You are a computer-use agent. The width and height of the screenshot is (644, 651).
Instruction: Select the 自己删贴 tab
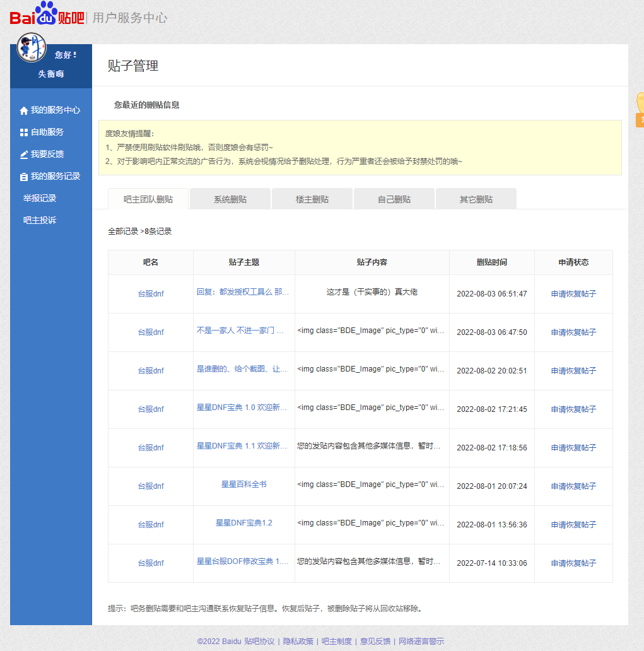click(394, 199)
